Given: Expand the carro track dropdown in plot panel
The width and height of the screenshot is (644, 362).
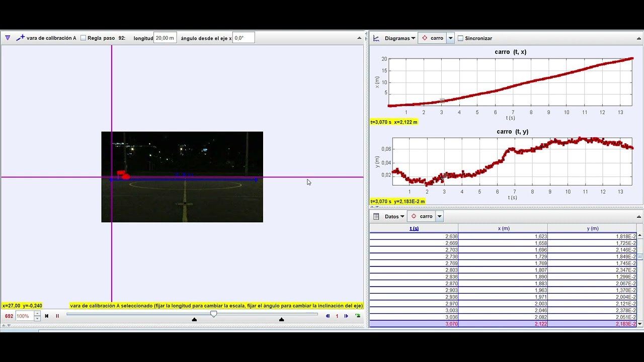Looking at the screenshot, I should pos(451,38).
